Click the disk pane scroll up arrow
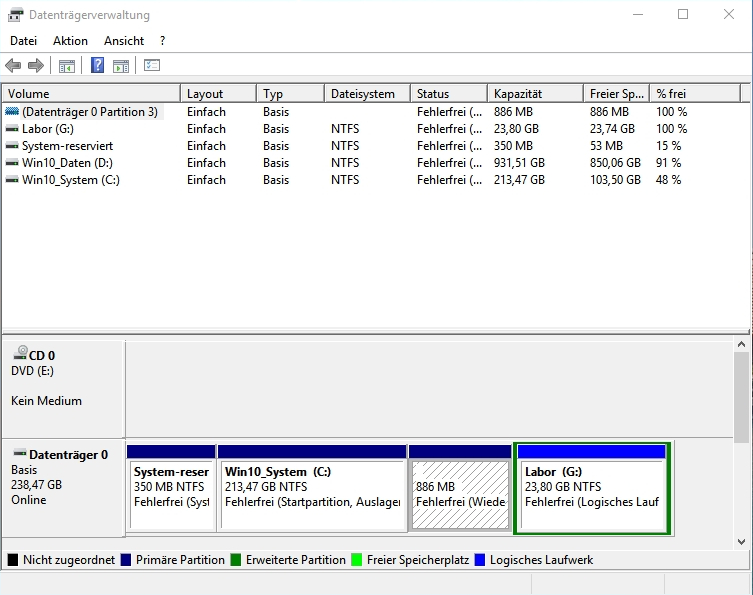 741,344
